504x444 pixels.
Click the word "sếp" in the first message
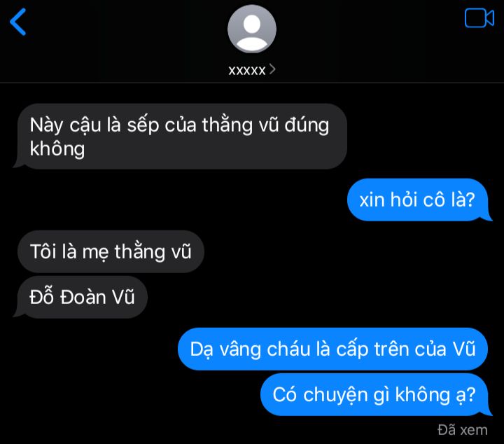coord(143,126)
